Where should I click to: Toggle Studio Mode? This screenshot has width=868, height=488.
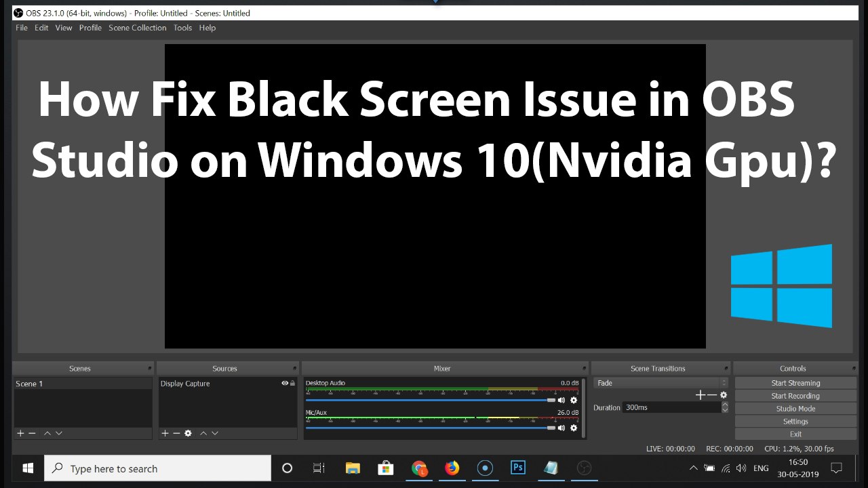(x=795, y=409)
